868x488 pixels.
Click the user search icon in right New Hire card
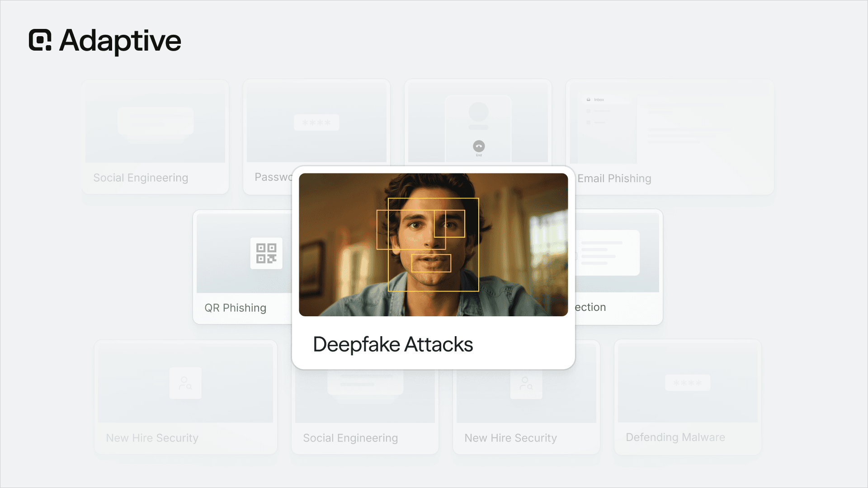pos(526,383)
